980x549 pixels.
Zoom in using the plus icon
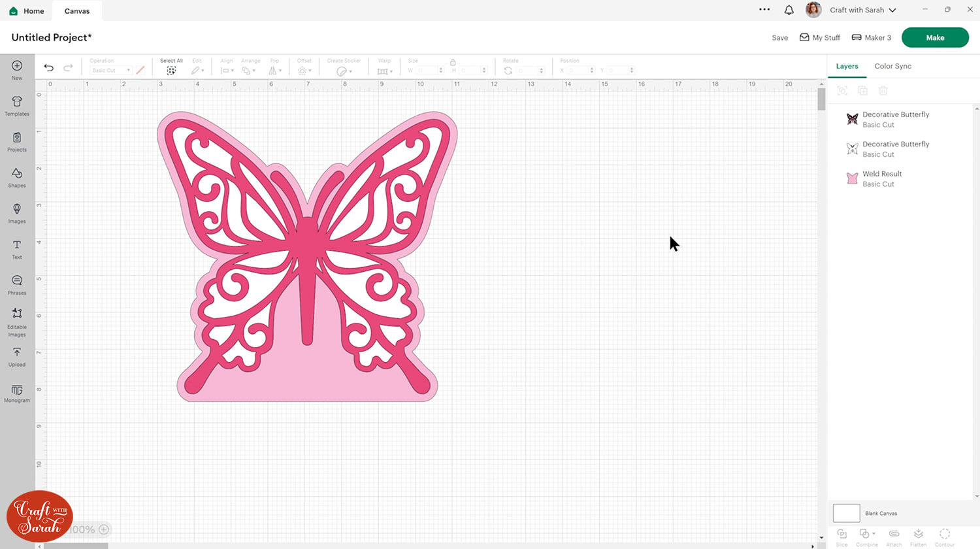tap(104, 529)
